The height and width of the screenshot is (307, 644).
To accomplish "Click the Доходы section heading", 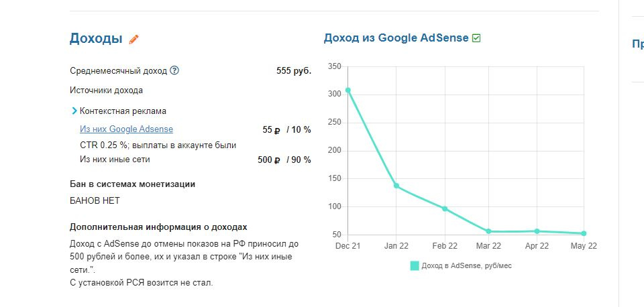I will (x=96, y=39).
